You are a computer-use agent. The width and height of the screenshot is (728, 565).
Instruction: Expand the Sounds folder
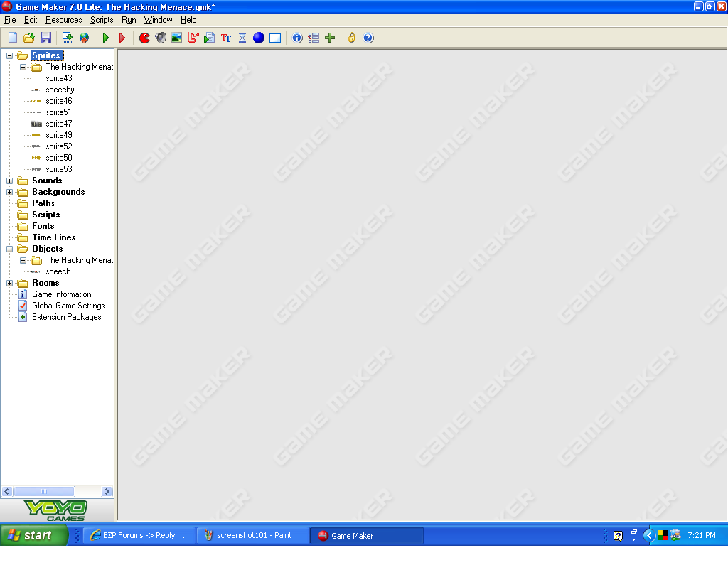pos(9,181)
